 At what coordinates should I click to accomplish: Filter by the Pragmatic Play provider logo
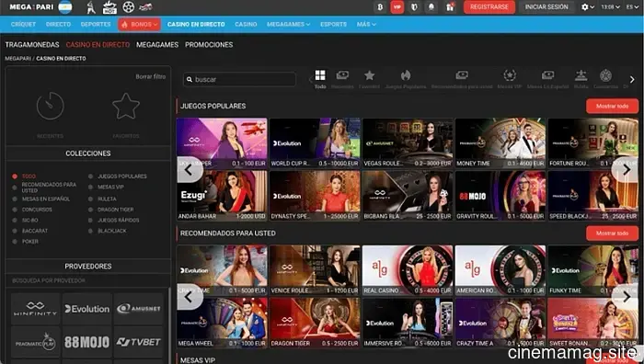click(35, 342)
